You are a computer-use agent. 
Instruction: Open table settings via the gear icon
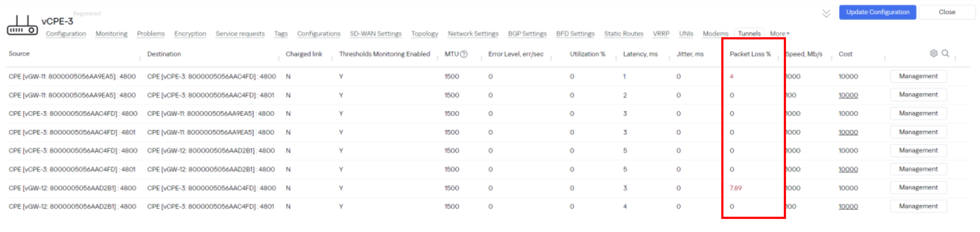point(933,53)
